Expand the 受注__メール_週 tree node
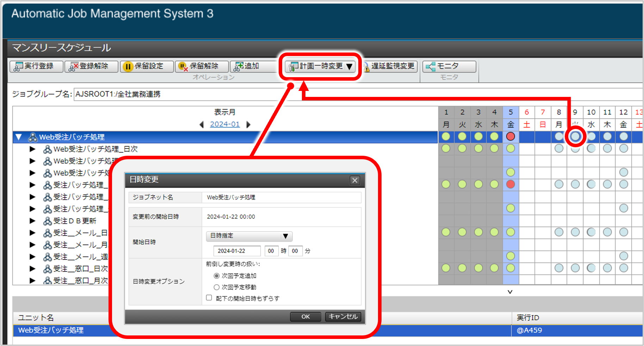The height and width of the screenshot is (346, 644). pyautogui.click(x=32, y=257)
